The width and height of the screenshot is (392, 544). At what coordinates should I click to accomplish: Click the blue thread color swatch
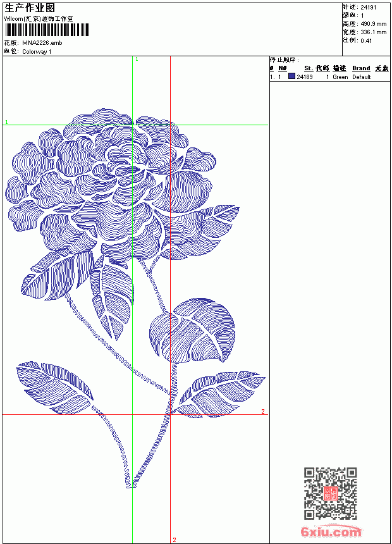point(291,76)
